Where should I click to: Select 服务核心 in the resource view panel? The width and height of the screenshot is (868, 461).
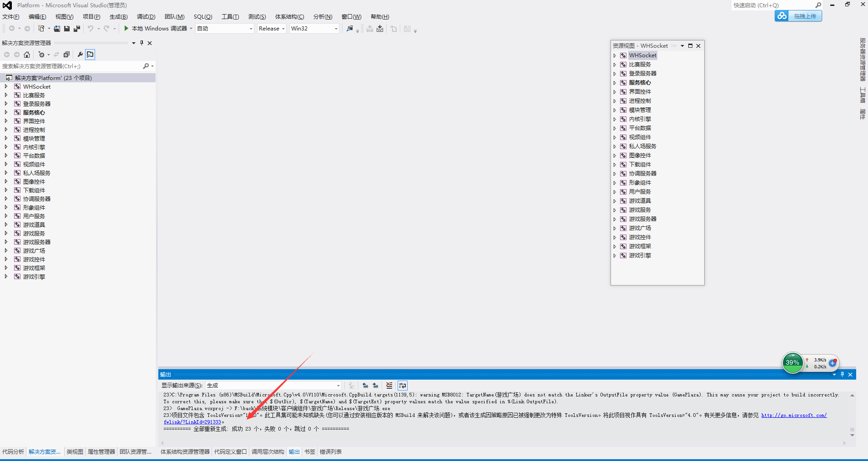click(x=640, y=83)
